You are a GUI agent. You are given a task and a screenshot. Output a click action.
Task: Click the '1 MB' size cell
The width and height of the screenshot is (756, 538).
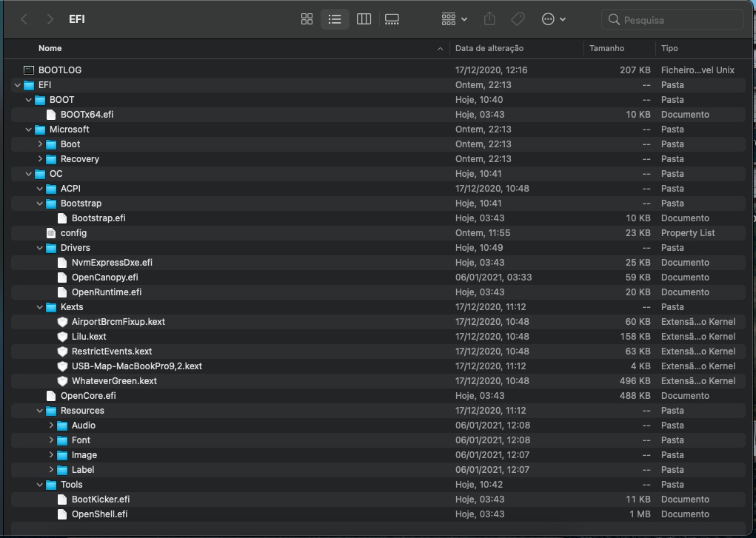[x=640, y=514]
